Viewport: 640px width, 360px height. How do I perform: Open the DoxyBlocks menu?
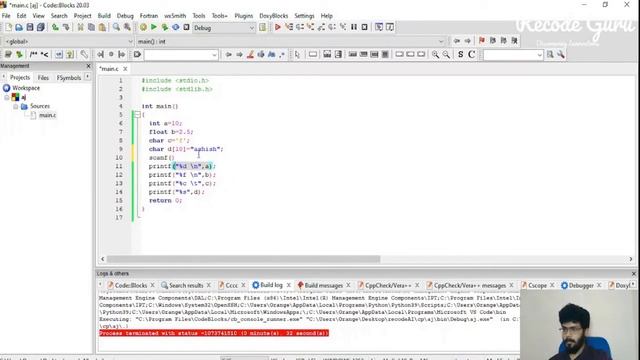(x=273, y=16)
